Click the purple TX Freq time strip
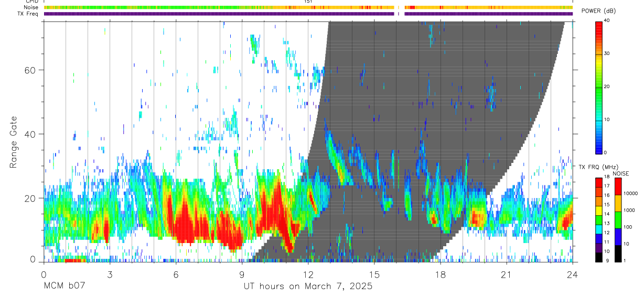This screenshot has height=297, width=644. coord(308,14)
